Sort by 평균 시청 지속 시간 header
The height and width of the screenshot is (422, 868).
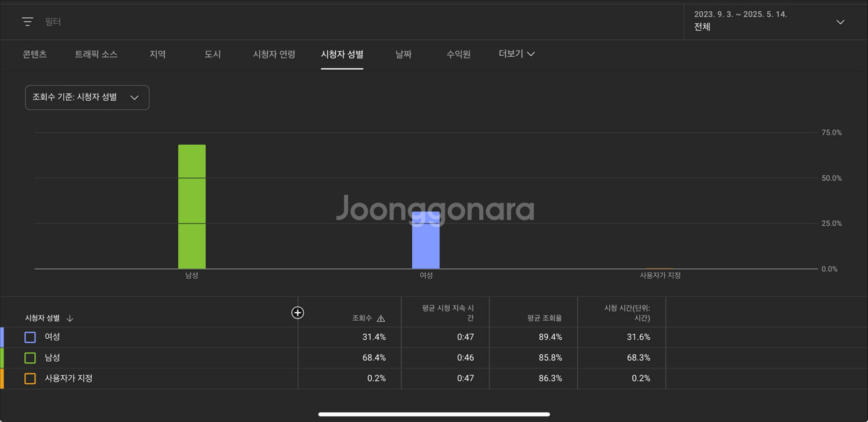(x=448, y=313)
